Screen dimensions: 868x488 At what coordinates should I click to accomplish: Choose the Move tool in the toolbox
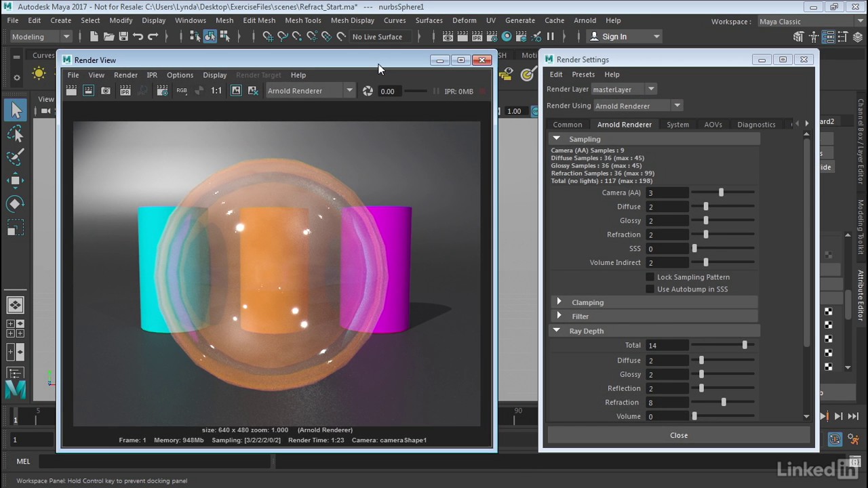16,180
